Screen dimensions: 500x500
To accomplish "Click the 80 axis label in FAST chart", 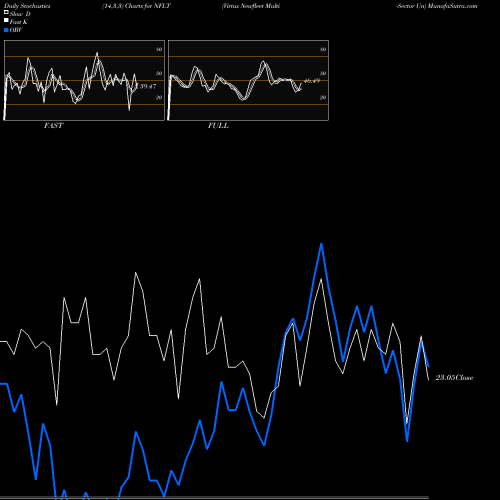I will (x=159, y=49).
